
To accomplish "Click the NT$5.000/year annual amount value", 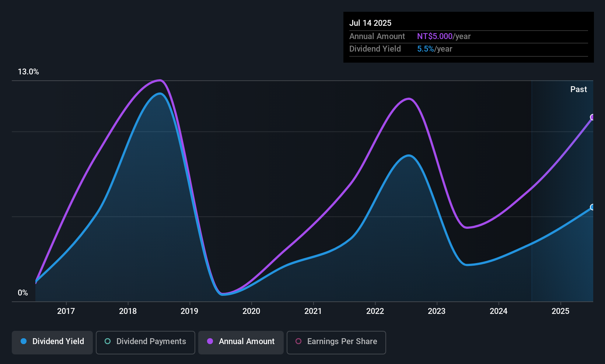I will [x=444, y=36].
